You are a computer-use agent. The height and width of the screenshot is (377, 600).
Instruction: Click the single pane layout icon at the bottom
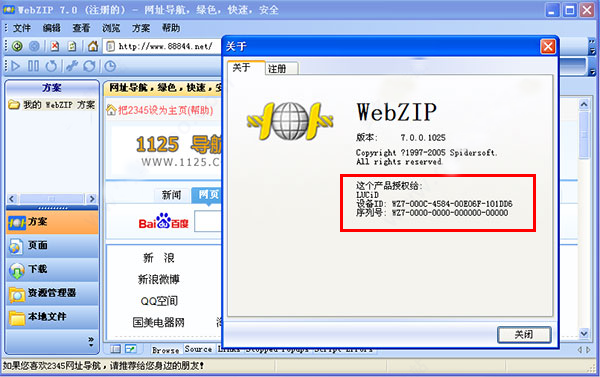(x=115, y=349)
